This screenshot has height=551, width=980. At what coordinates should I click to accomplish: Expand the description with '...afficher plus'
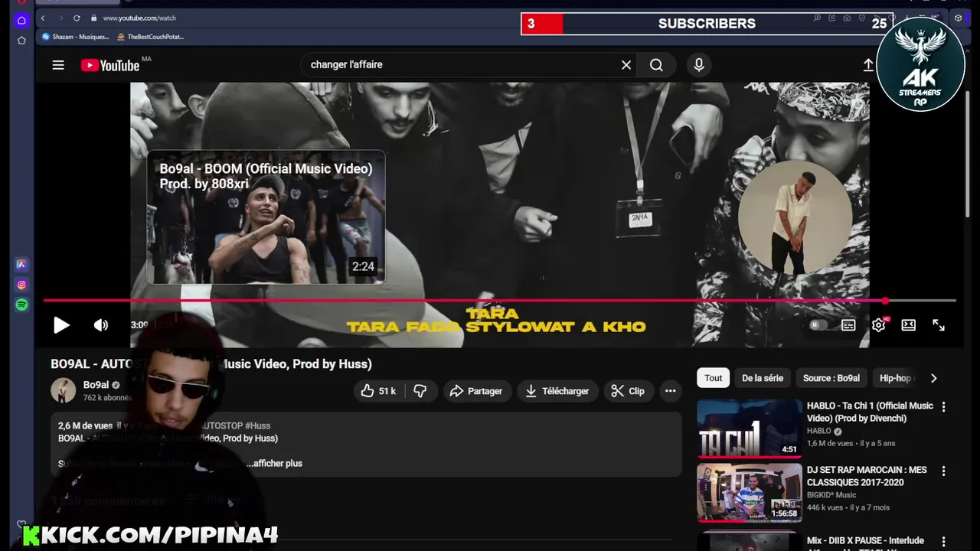click(274, 463)
